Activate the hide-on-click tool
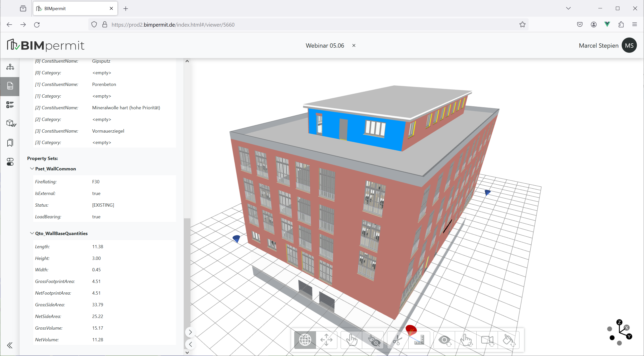This screenshot has height=356, width=644. click(373, 340)
